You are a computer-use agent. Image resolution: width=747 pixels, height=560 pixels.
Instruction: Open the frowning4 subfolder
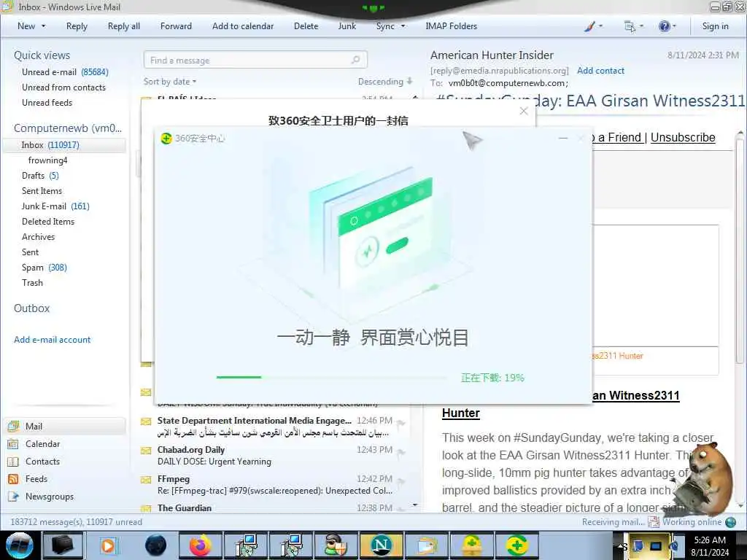pyautogui.click(x=47, y=160)
